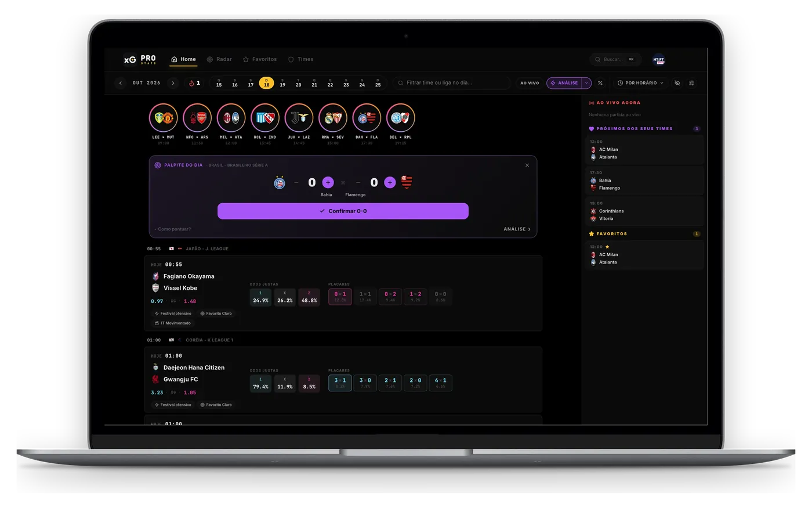Open the OUT 2026 month selector
The image size is (812, 508).
pyautogui.click(x=147, y=83)
